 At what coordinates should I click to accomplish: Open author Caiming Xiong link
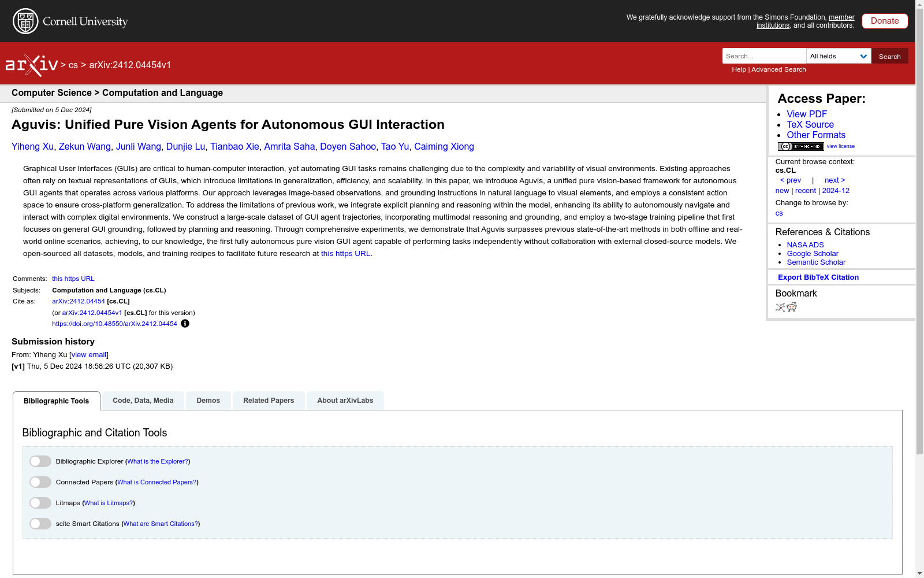(444, 147)
